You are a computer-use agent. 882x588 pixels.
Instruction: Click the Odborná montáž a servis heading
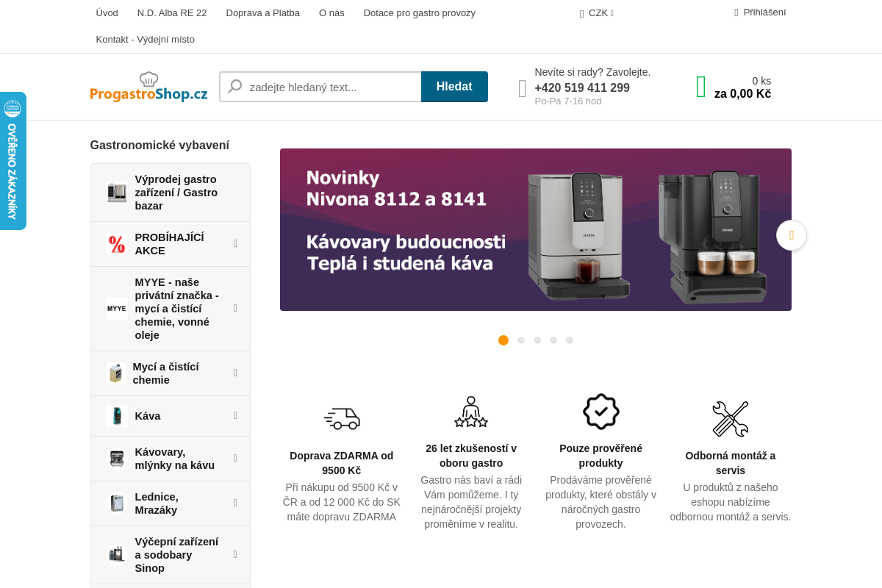tap(731, 463)
